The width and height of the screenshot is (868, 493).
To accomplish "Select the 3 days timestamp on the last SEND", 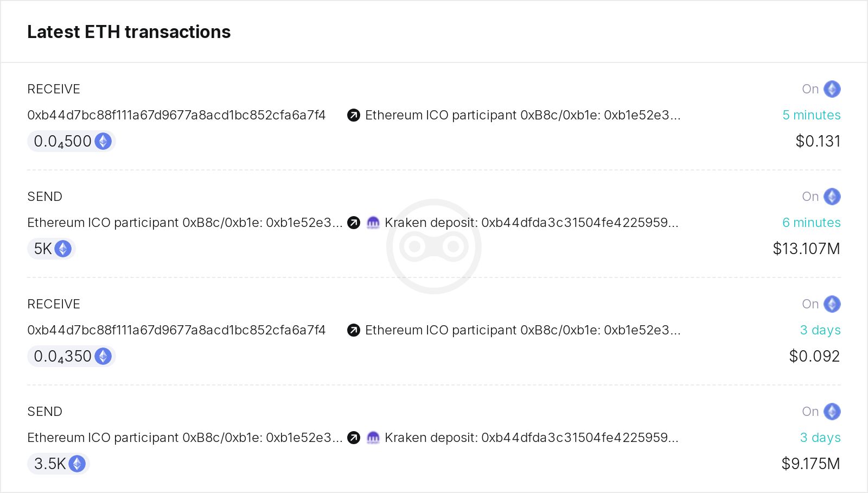I will [821, 438].
